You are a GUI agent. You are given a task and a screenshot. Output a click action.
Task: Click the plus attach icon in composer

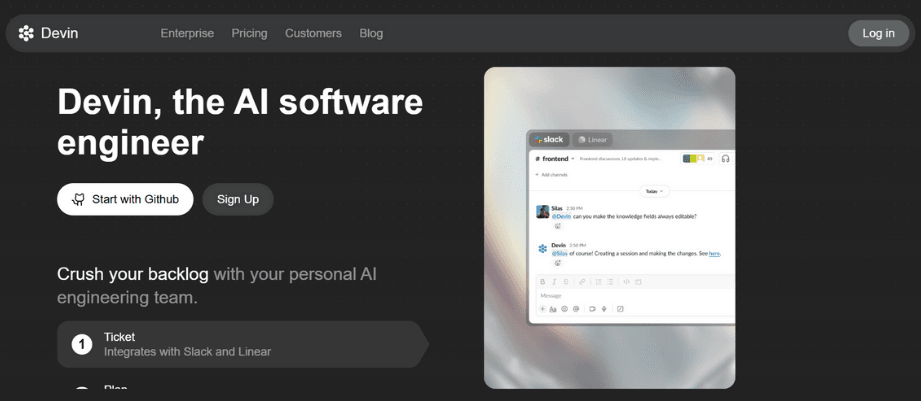click(x=543, y=309)
